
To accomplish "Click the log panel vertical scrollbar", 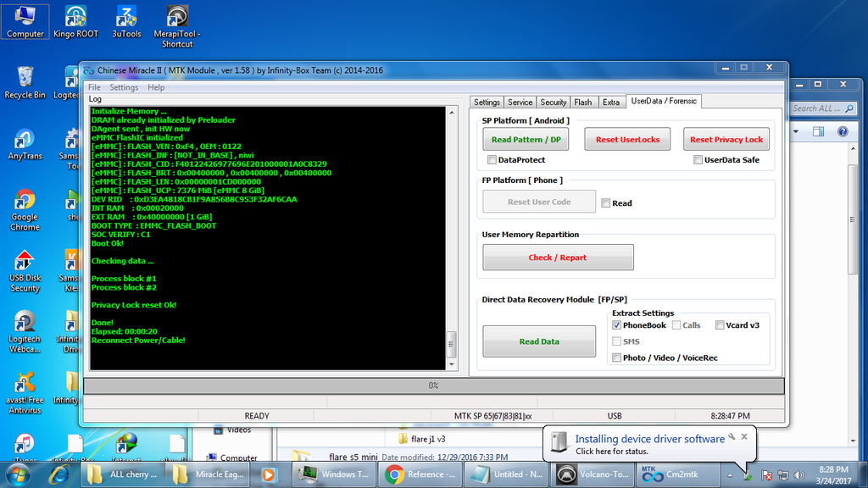I will coord(452,344).
